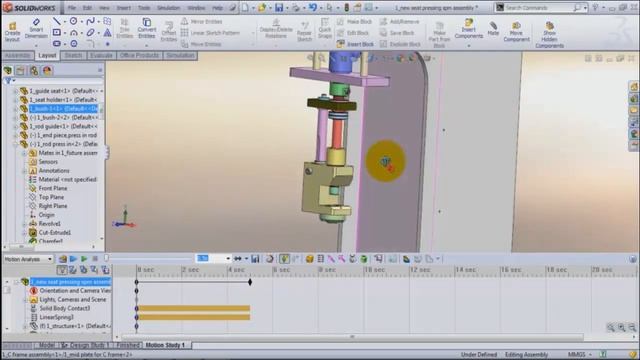The width and height of the screenshot is (640, 360).
Task: Expand the Mates in 1_fixture tree node
Action: coord(24,153)
